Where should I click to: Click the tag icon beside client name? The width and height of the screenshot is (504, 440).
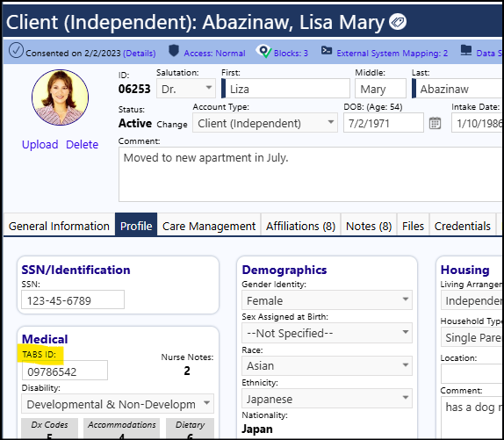click(398, 22)
